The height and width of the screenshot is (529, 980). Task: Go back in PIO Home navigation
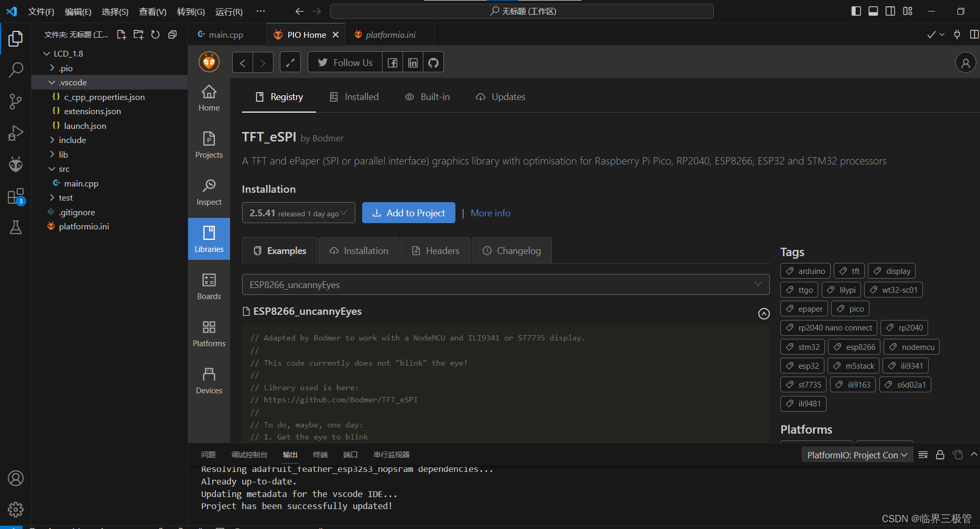pyautogui.click(x=243, y=63)
